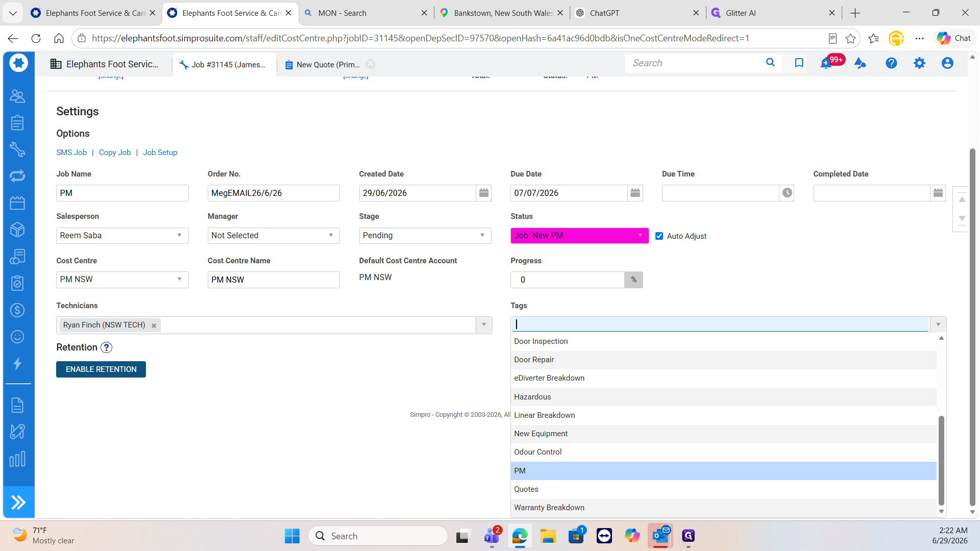Viewport: 980px width, 551px height.
Task: Click the Job Name input field
Action: tap(122, 193)
